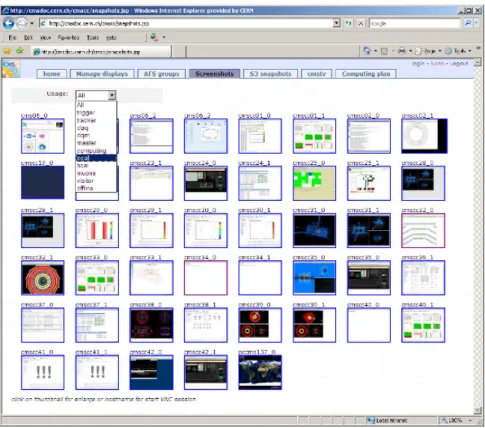Screen dimensions: 485x428
Task: Click the logout link
Action: click(459, 63)
